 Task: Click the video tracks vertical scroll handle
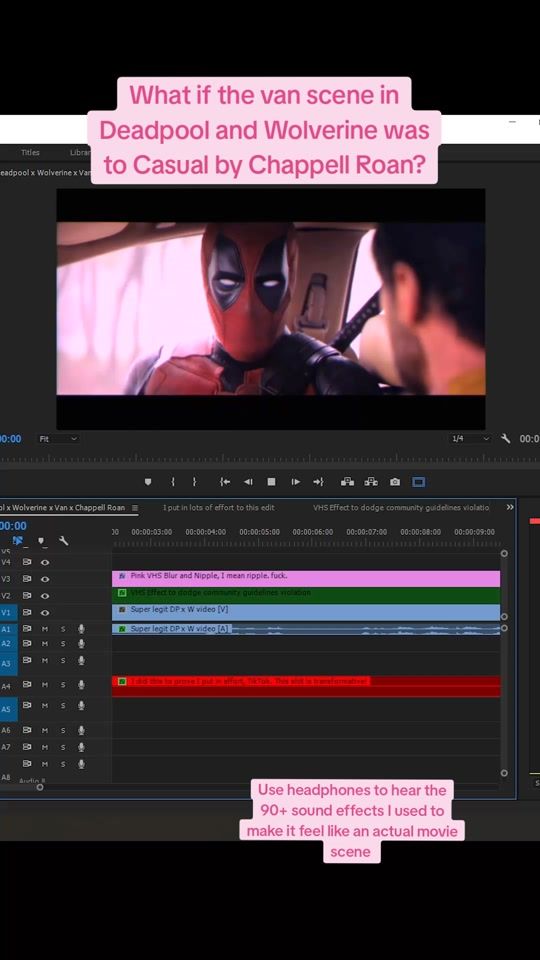pos(504,553)
